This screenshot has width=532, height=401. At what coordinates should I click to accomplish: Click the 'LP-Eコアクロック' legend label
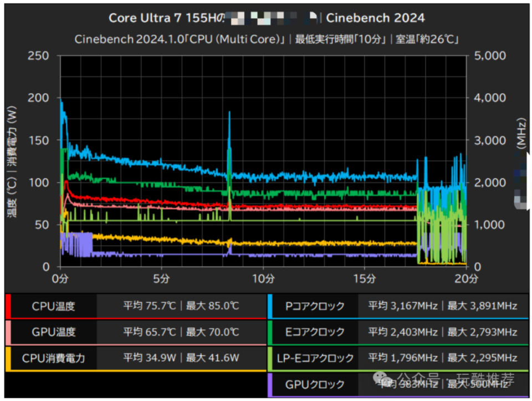pyautogui.click(x=315, y=358)
